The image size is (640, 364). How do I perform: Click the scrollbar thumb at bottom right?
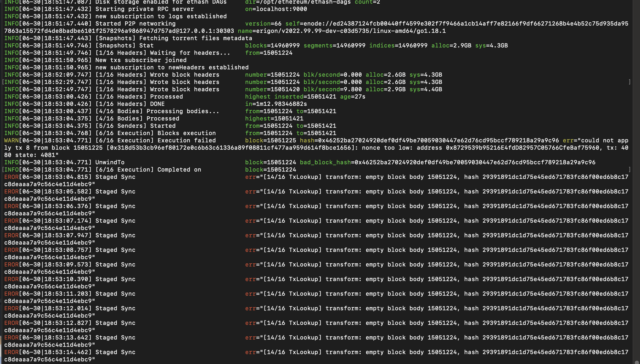[637, 362]
